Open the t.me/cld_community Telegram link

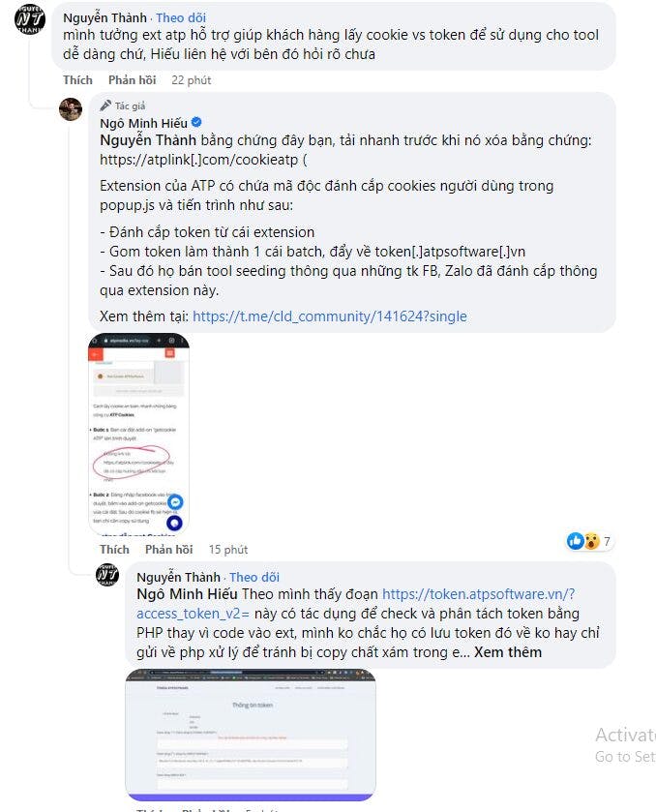[330, 316]
